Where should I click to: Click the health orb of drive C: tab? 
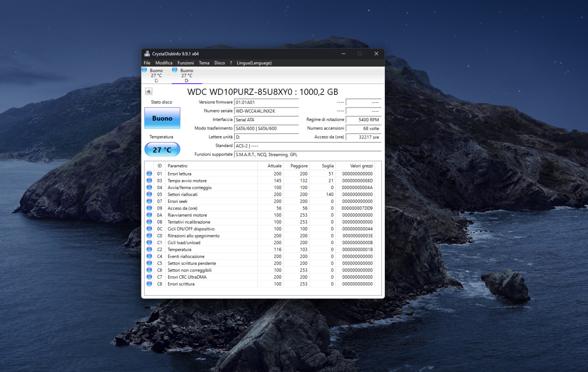pyautogui.click(x=144, y=69)
